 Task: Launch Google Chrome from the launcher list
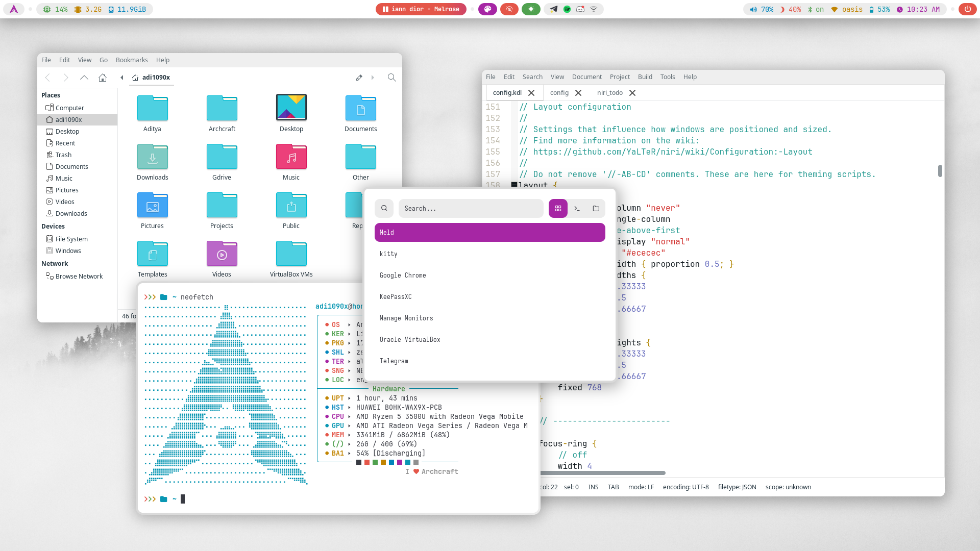[403, 275]
